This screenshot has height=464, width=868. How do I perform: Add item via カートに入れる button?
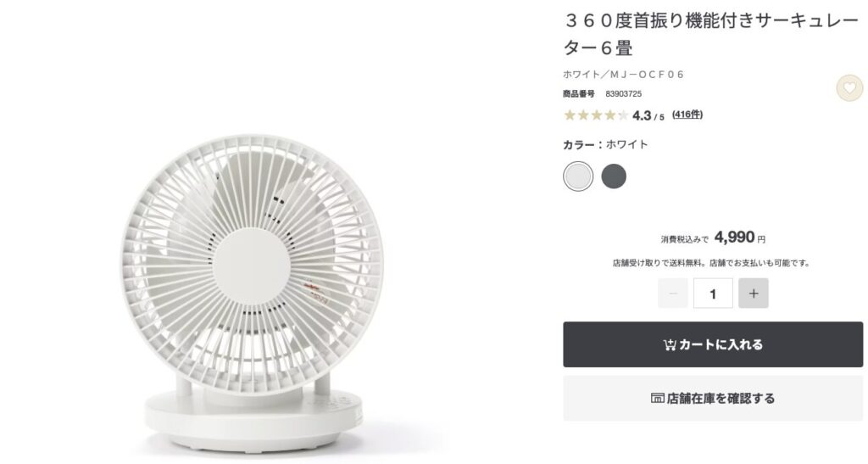713,344
